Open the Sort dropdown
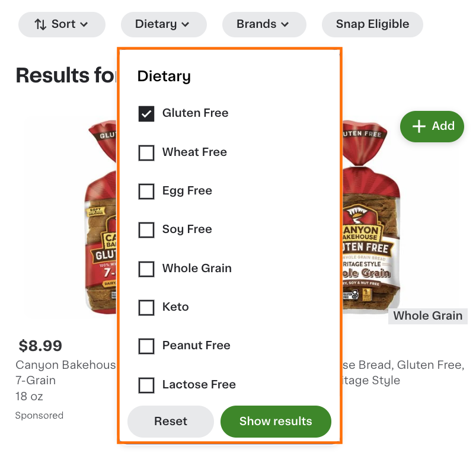The width and height of the screenshot is (476, 456). 62,24
